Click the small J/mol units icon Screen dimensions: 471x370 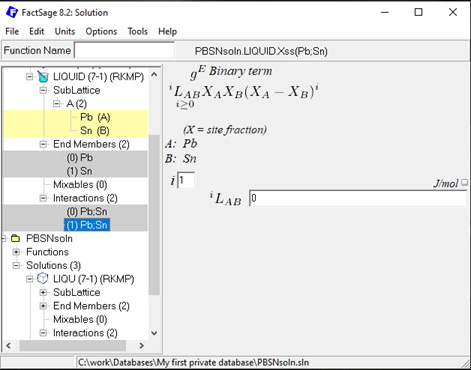pos(464,182)
